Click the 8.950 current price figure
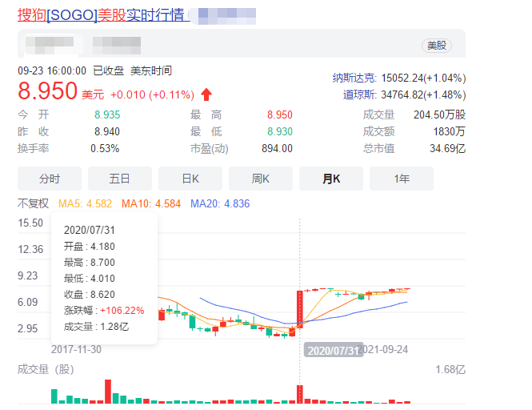The width and height of the screenshot is (532, 410). click(48, 90)
